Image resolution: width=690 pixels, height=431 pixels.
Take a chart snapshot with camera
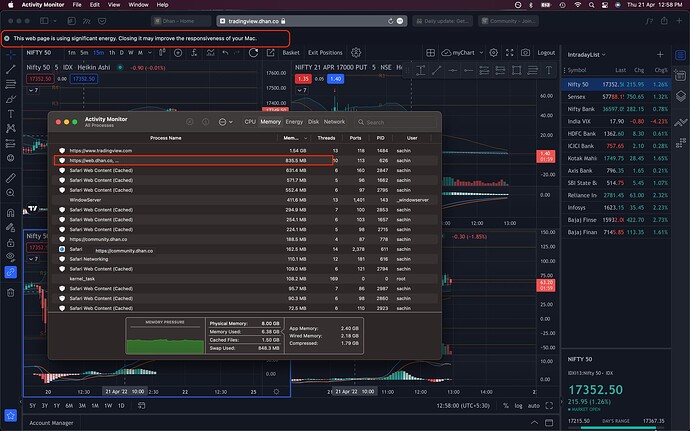coord(525,53)
